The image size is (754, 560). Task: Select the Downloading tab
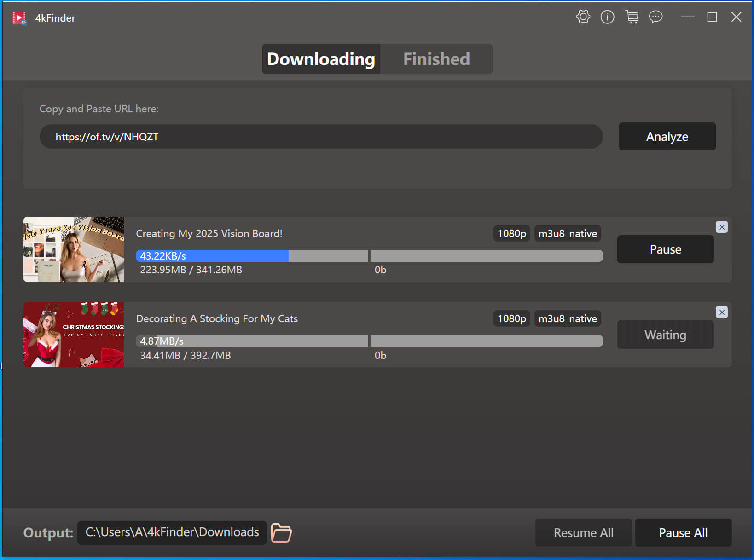321,59
